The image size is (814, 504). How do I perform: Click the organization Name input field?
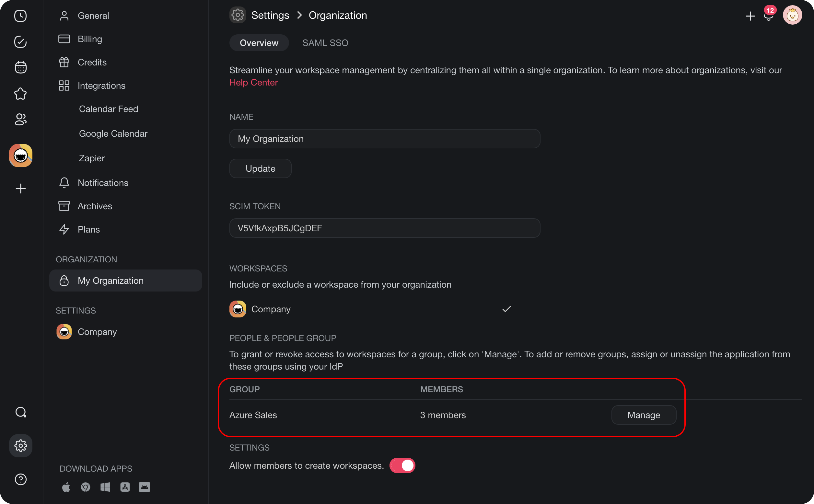385,139
